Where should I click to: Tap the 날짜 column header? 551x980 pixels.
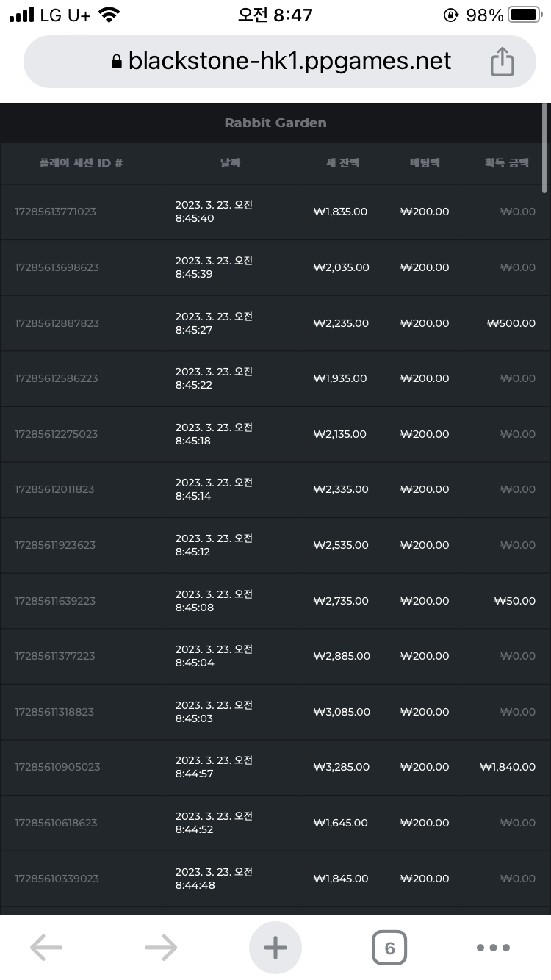230,163
